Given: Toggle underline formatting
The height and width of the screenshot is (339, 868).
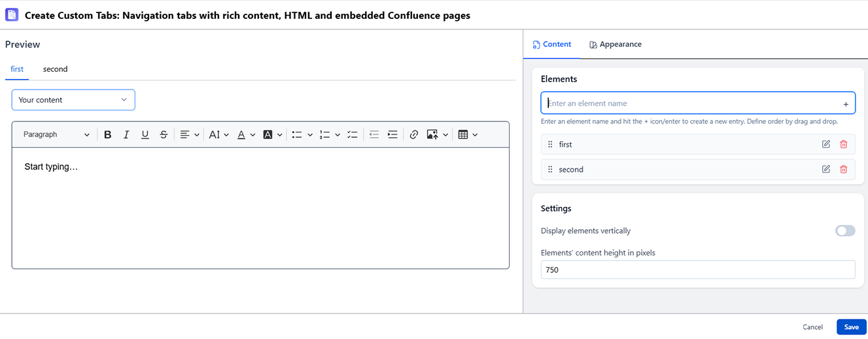Looking at the screenshot, I should [145, 135].
